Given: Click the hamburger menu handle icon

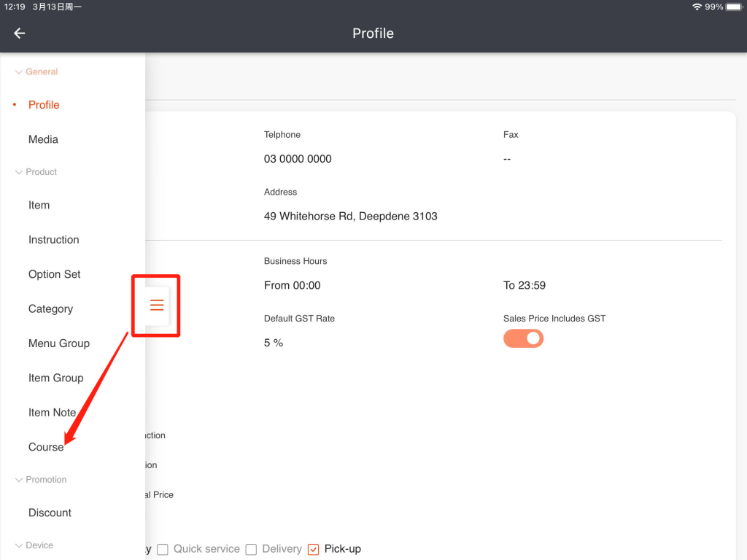Looking at the screenshot, I should tap(157, 305).
